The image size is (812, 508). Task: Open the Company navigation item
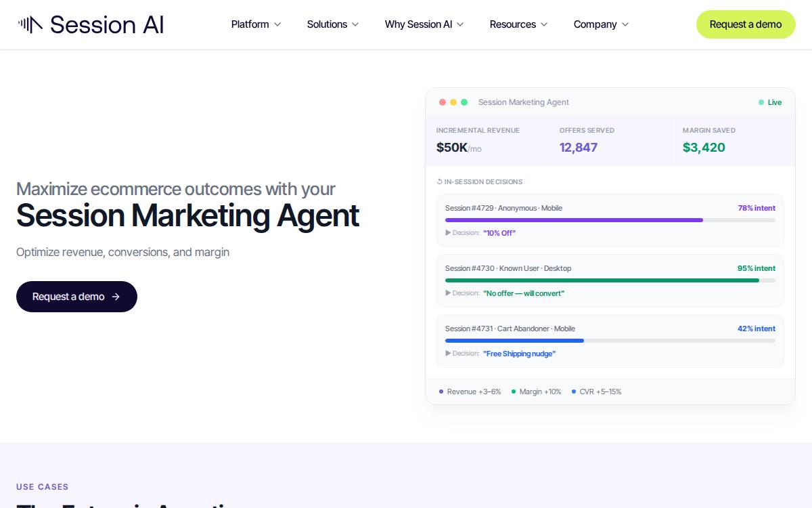[x=595, y=24]
